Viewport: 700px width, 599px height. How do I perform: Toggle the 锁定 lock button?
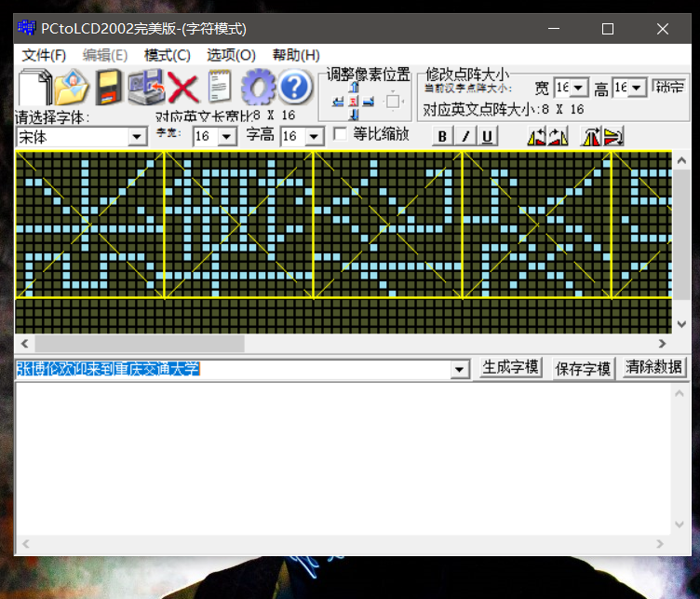click(x=669, y=87)
